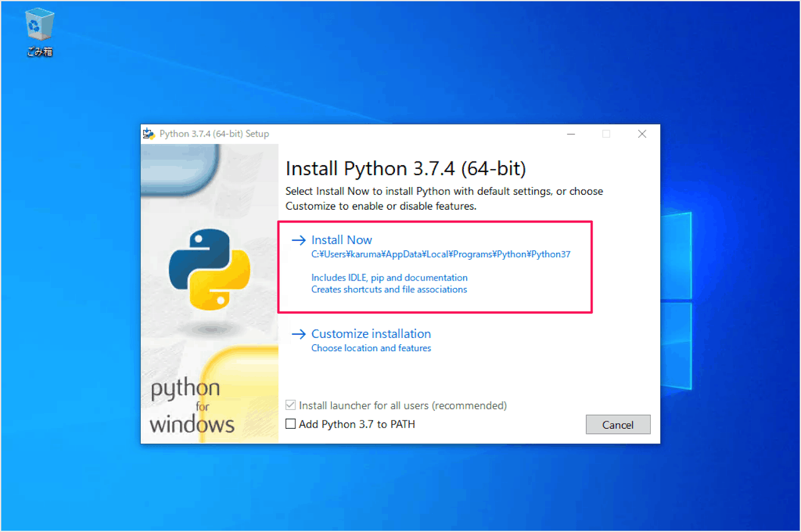
Task: Click the Install Python 3.7.4 heading
Action: tap(406, 168)
